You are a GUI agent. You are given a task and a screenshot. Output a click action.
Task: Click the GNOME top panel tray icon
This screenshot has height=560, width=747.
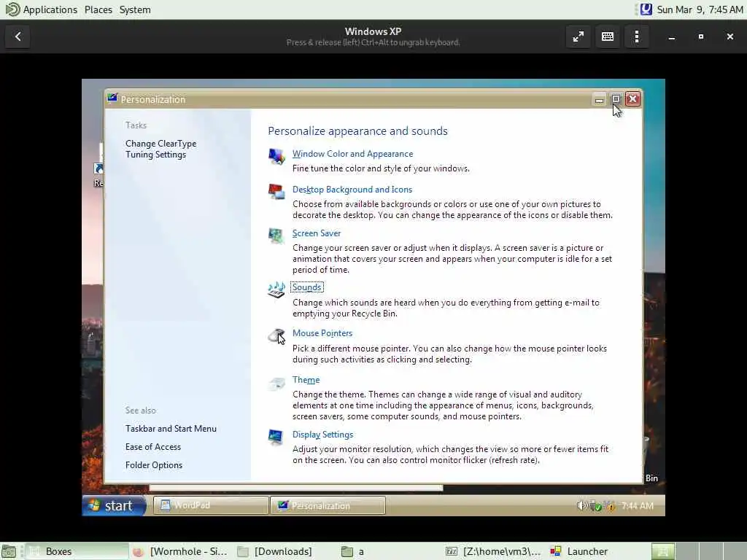tap(646, 9)
